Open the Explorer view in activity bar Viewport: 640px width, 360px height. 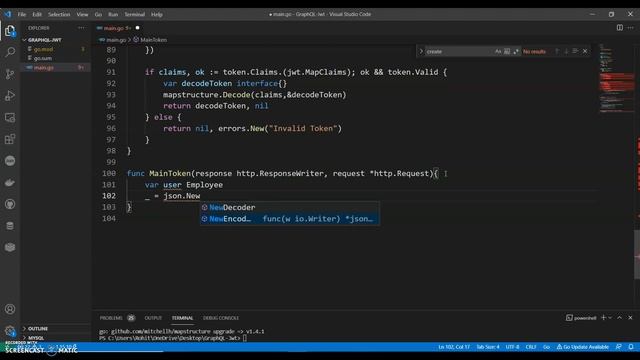tap(10, 31)
